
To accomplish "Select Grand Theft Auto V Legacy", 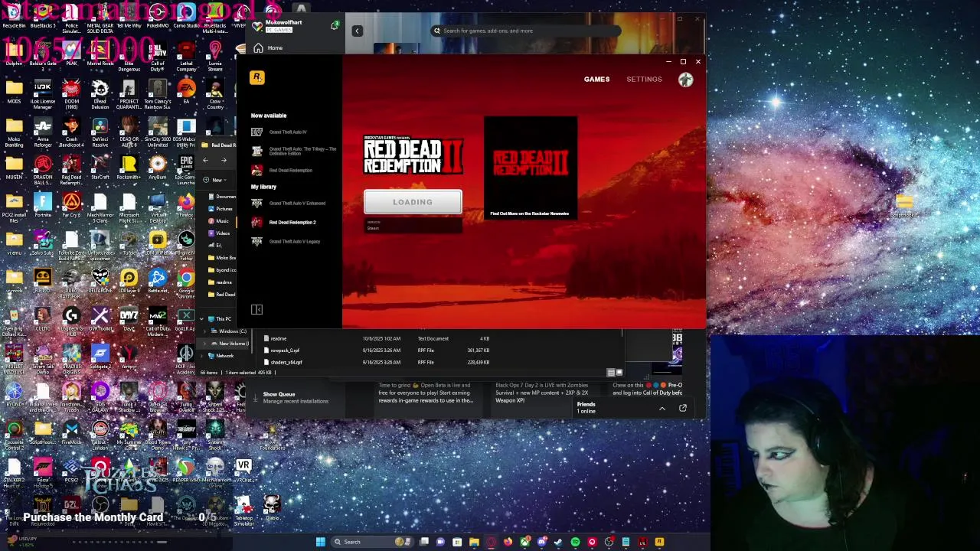I will coord(287,242).
